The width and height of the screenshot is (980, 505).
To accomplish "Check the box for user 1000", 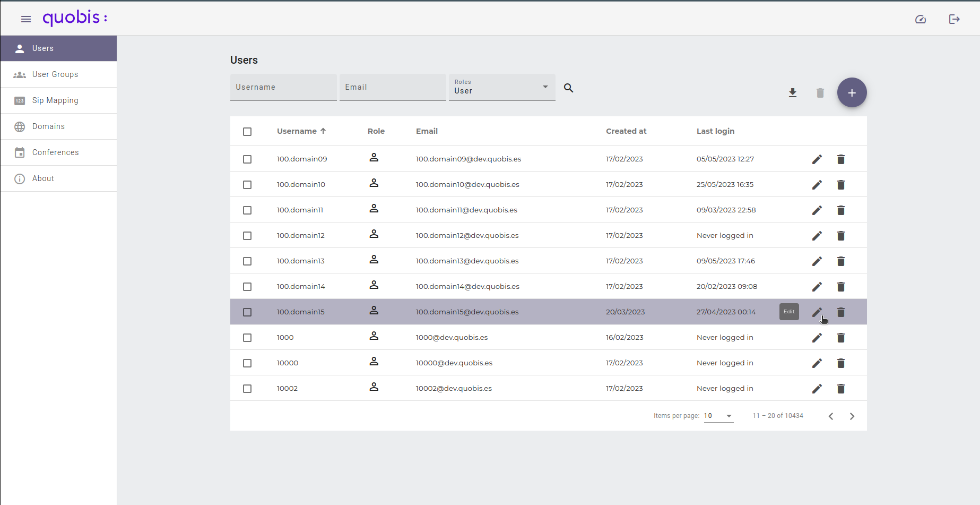I will pos(247,338).
